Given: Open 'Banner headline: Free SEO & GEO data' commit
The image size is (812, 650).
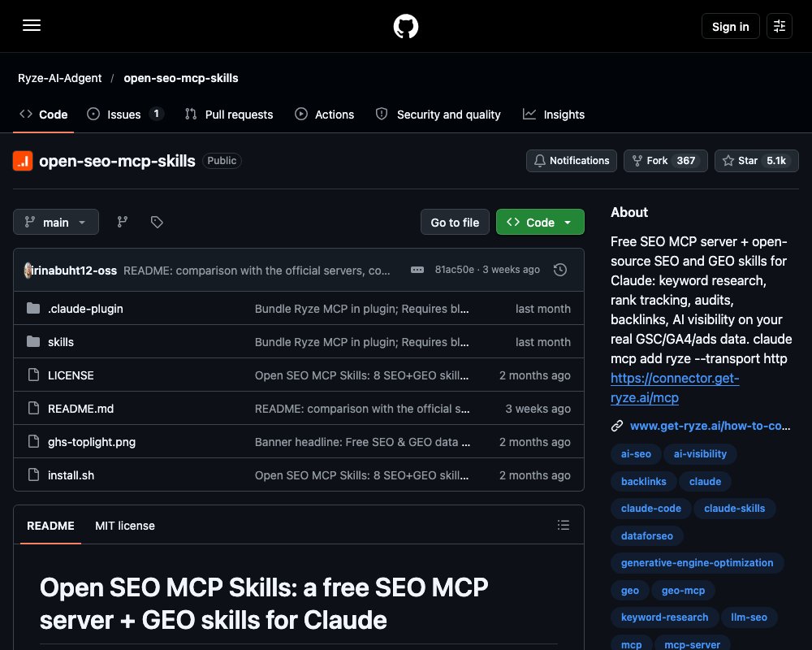Looking at the screenshot, I should click(x=362, y=442).
